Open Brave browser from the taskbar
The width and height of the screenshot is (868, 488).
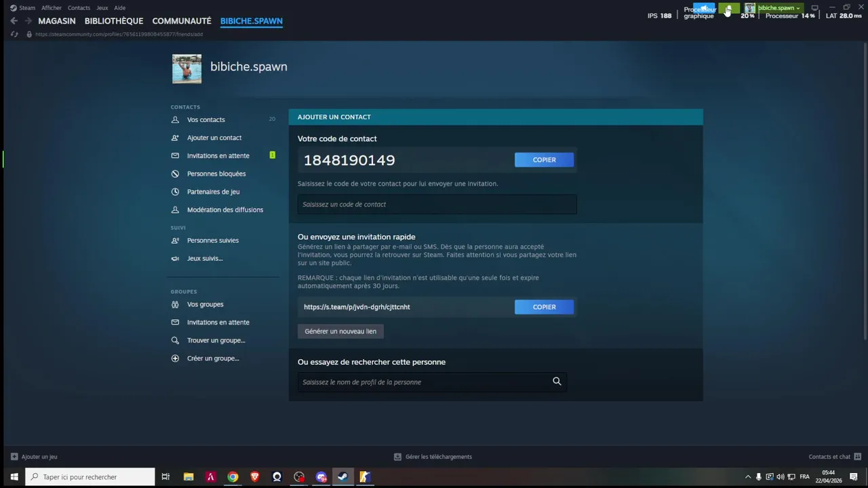255,477
